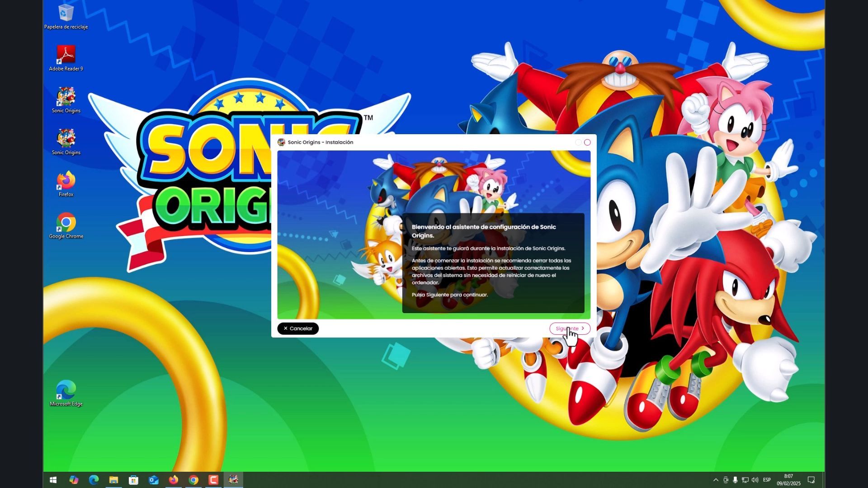Screen dimensions: 868x488
Task: Cancel the Sonic Origins installer
Action: [x=298, y=328]
